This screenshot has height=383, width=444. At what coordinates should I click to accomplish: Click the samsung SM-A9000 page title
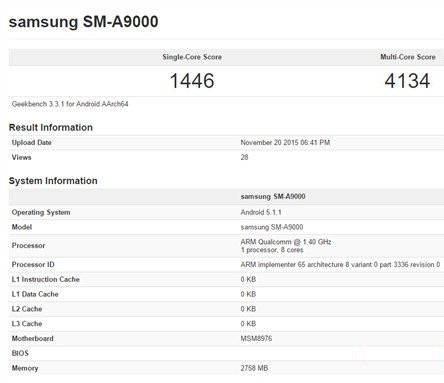pyautogui.click(x=83, y=22)
